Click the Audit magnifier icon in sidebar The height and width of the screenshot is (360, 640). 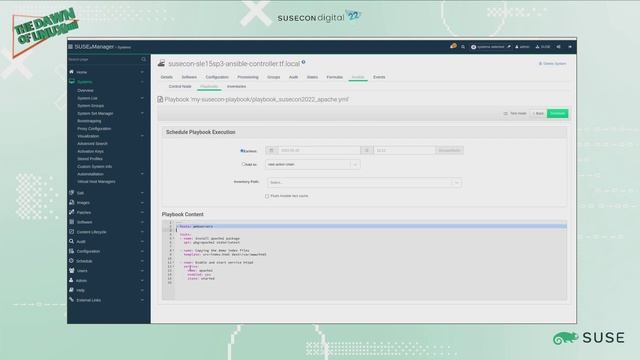click(x=71, y=242)
